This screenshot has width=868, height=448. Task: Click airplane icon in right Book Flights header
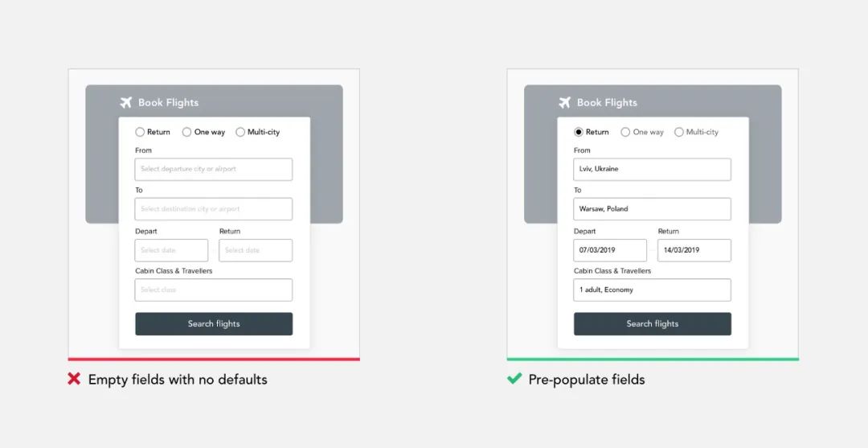pyautogui.click(x=564, y=102)
